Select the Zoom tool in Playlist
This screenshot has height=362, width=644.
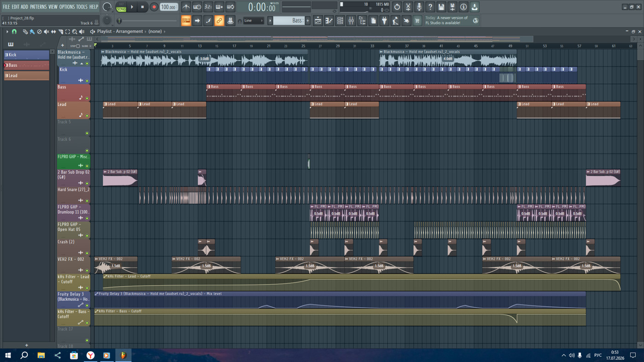click(x=75, y=32)
